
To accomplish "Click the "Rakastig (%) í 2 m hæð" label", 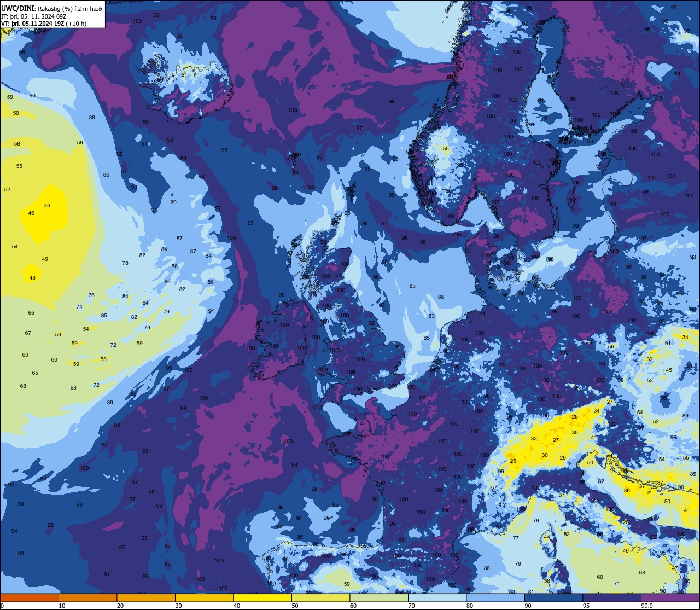I will pyautogui.click(x=68, y=9).
